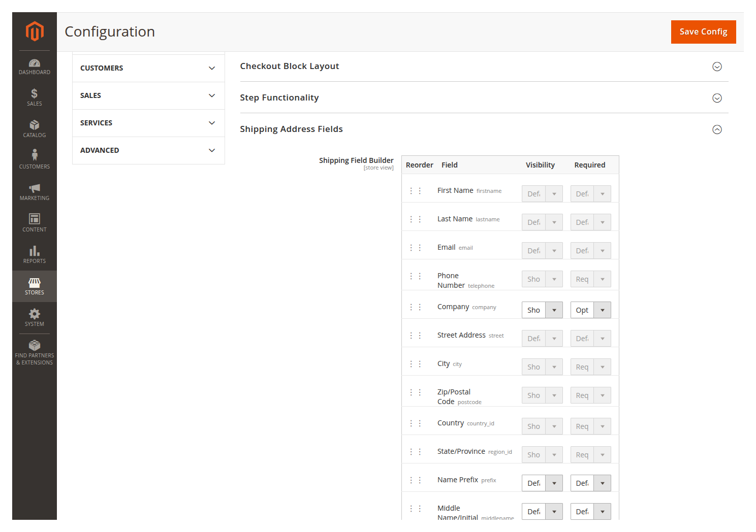Screen dimensions: 756x532
Task: Open Middle Name/Initial visibility dropdown
Action: [x=542, y=512]
